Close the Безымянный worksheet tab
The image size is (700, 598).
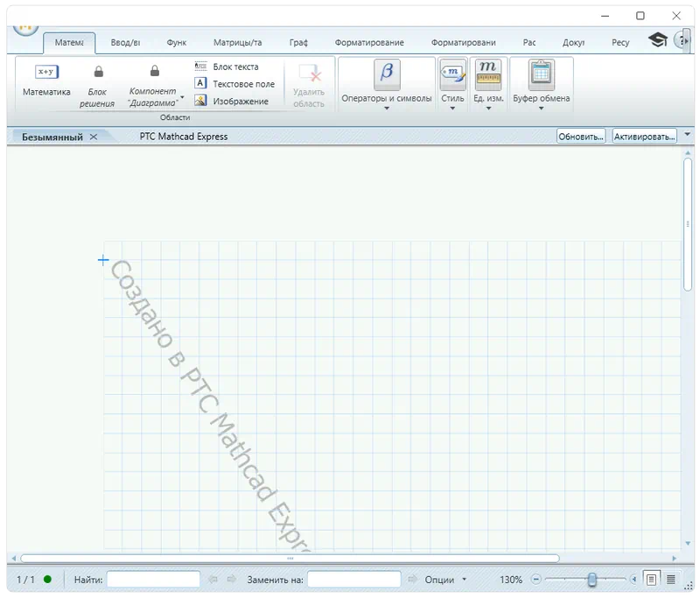click(x=94, y=137)
